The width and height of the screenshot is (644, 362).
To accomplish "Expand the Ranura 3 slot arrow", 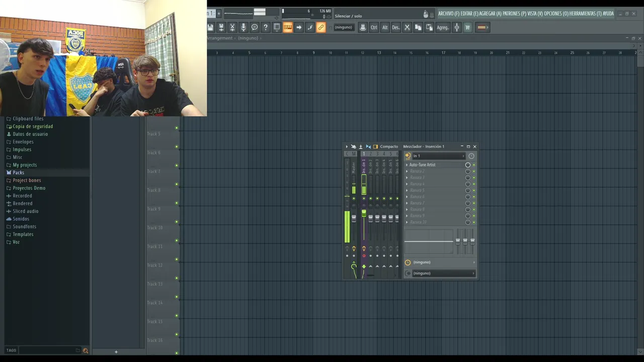I will 407,178.
